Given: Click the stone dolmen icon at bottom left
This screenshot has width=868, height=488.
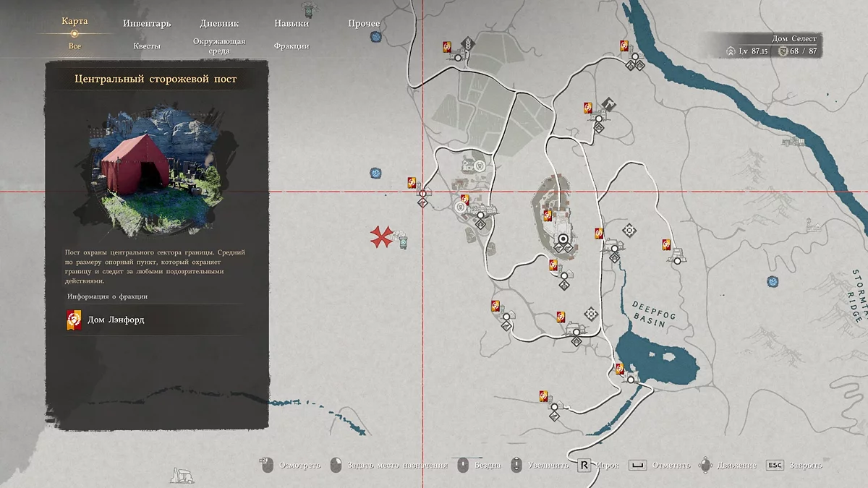Looking at the screenshot, I should coord(179,475).
